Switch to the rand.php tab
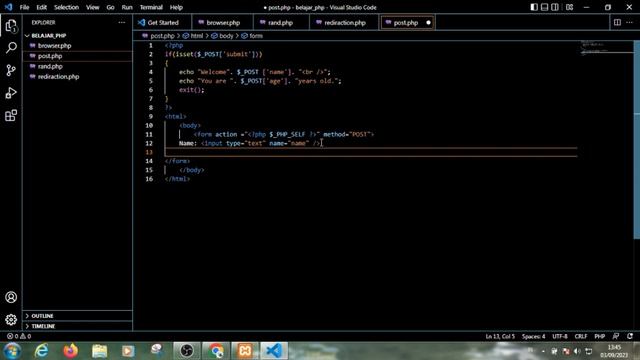Viewport: 640px width, 360px height. 281,22
